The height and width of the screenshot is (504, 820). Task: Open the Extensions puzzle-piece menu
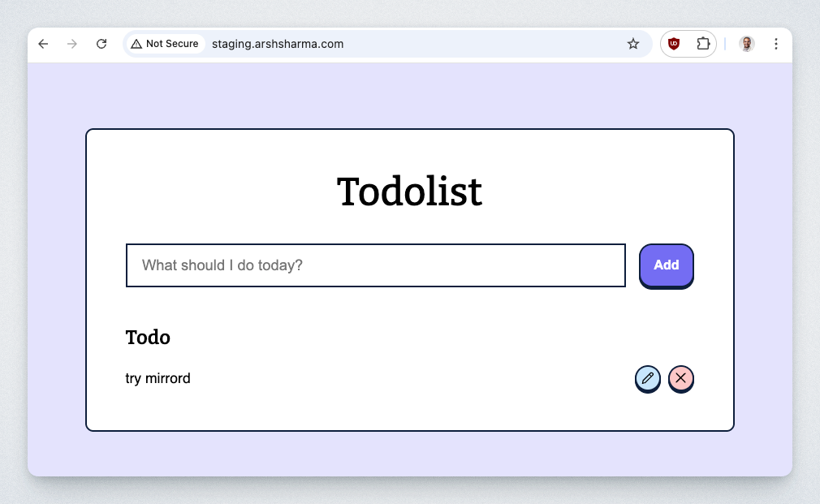tap(703, 44)
